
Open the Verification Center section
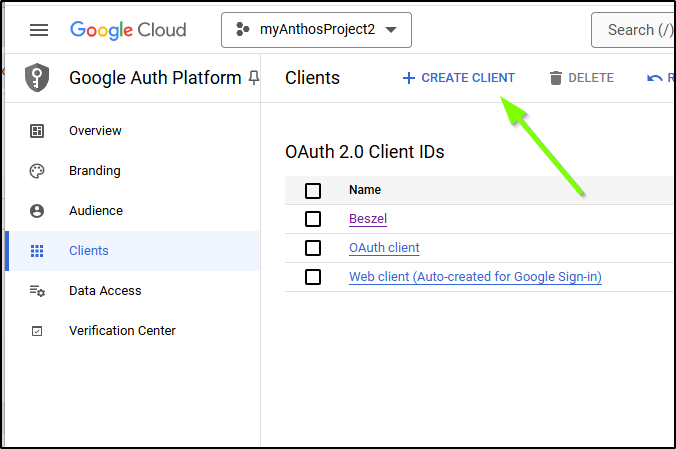click(x=122, y=331)
